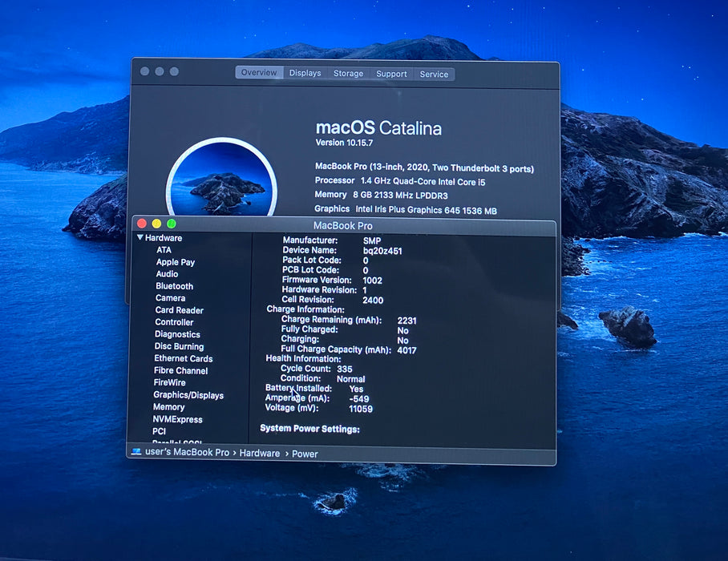Click Cycle Count value 335
The height and width of the screenshot is (561, 728).
[345, 369]
